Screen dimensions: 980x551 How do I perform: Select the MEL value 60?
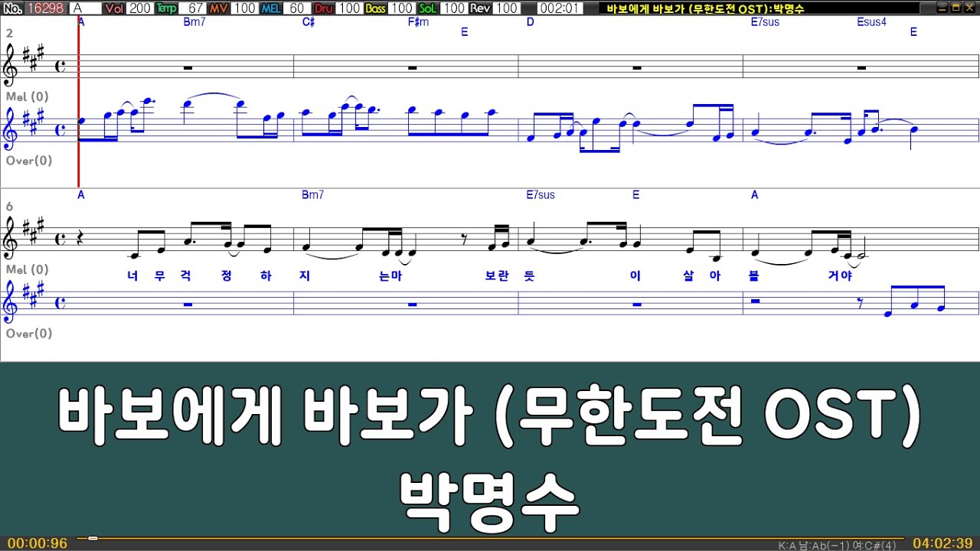coord(298,8)
